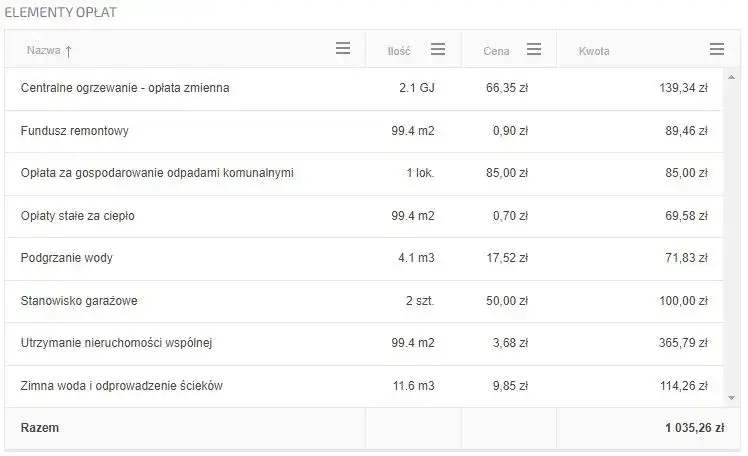Sort table by the Kwota header label
The height and width of the screenshot is (456, 748).
click(x=594, y=50)
